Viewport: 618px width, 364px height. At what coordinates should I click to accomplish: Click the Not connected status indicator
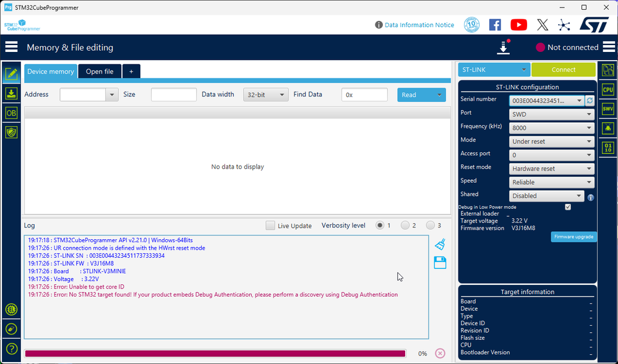[x=567, y=47]
